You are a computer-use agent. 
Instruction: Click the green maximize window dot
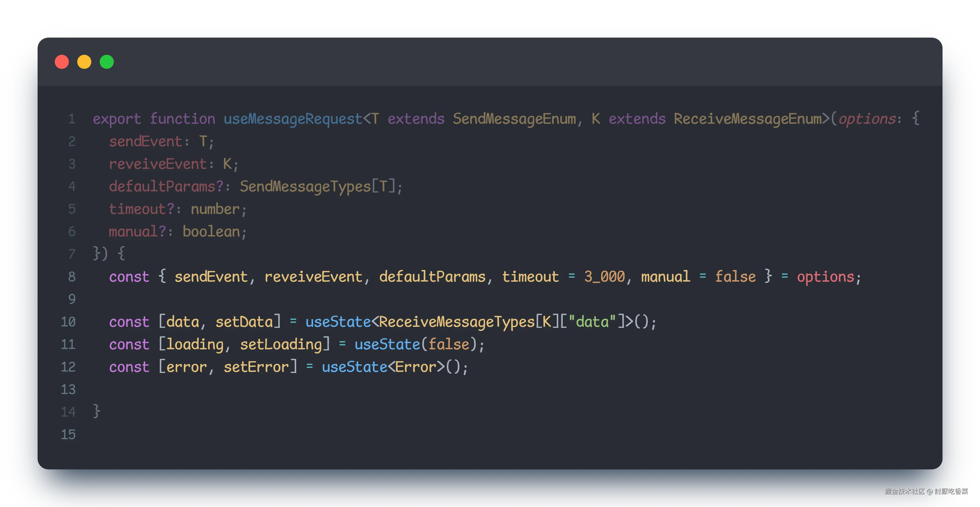tap(107, 62)
